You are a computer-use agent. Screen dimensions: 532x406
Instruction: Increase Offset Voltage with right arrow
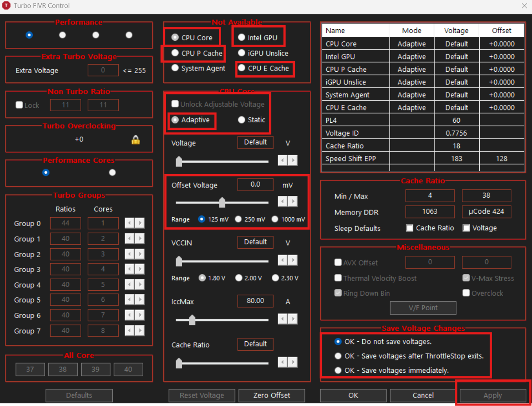click(x=293, y=202)
